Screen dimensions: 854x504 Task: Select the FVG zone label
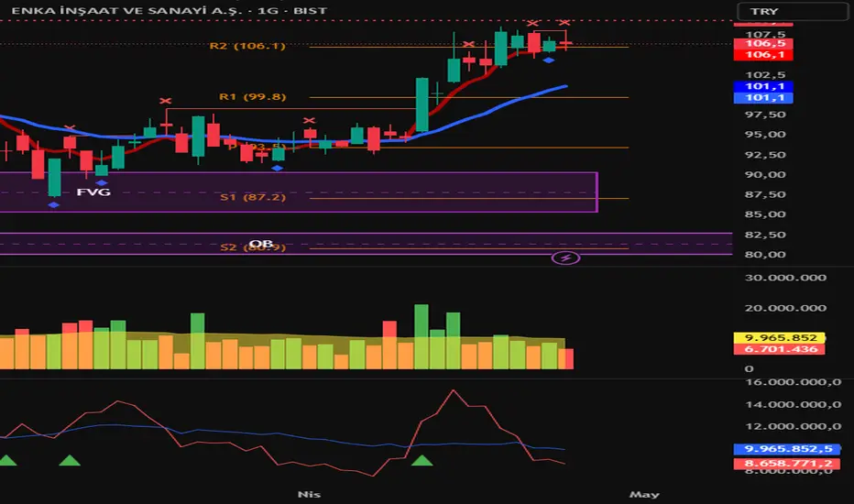tap(93, 192)
